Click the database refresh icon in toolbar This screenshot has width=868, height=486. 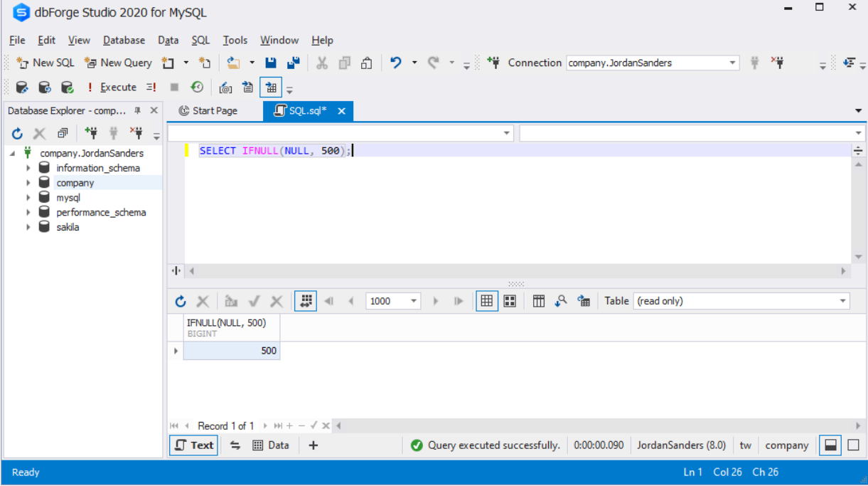tap(44, 87)
